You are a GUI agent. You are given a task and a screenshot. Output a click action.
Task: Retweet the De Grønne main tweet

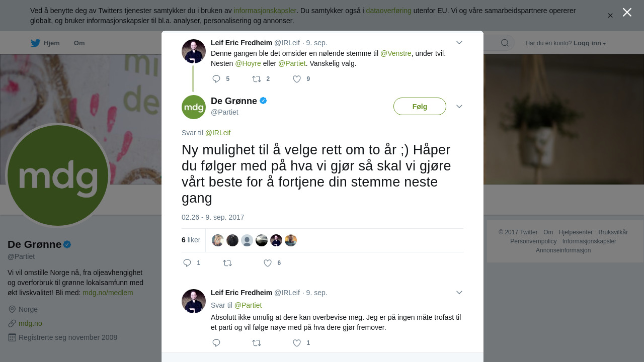(x=227, y=263)
